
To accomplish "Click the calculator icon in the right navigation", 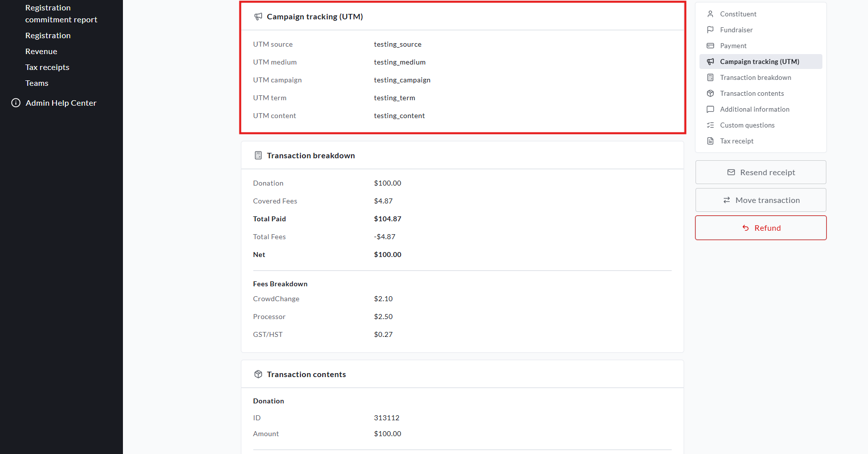I will pyautogui.click(x=710, y=77).
